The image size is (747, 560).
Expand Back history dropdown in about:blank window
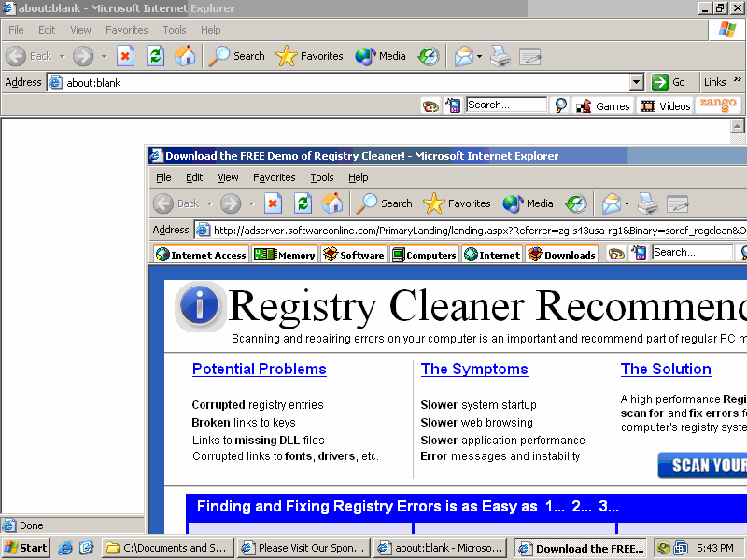tap(62, 57)
